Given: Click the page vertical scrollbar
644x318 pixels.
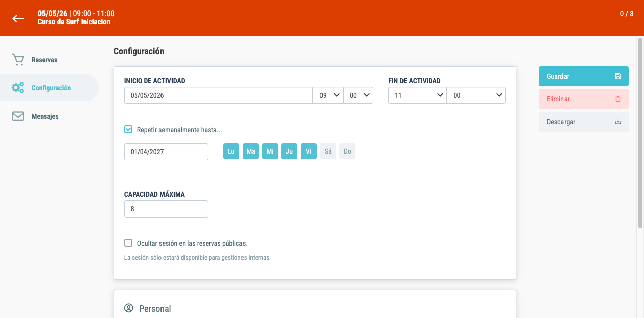Looking at the screenshot, I should coord(640,133).
